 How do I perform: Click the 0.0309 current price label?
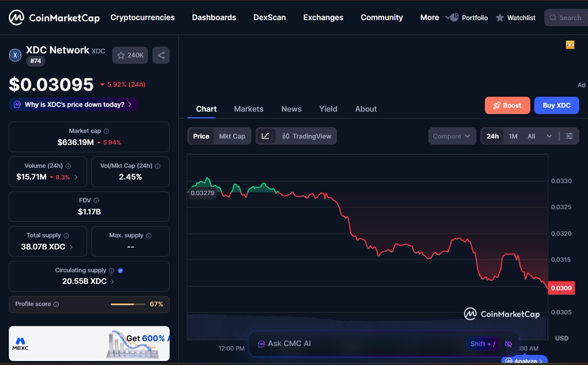(x=561, y=288)
